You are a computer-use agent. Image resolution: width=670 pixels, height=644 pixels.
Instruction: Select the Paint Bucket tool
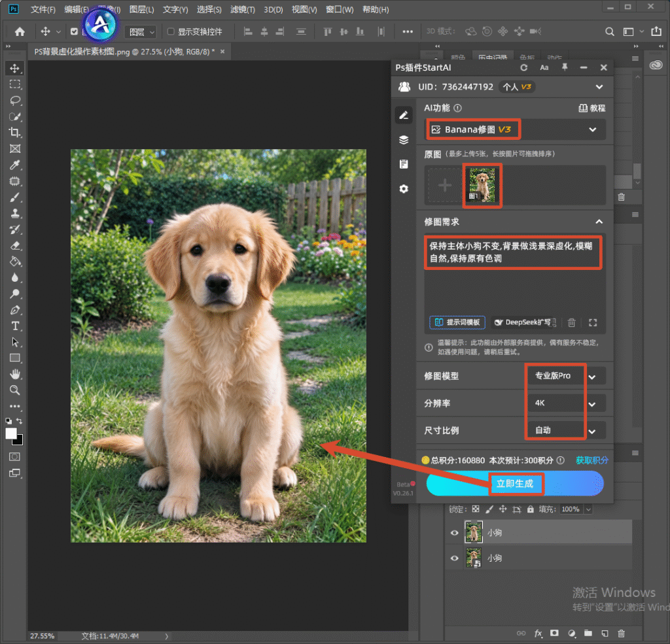(15, 262)
